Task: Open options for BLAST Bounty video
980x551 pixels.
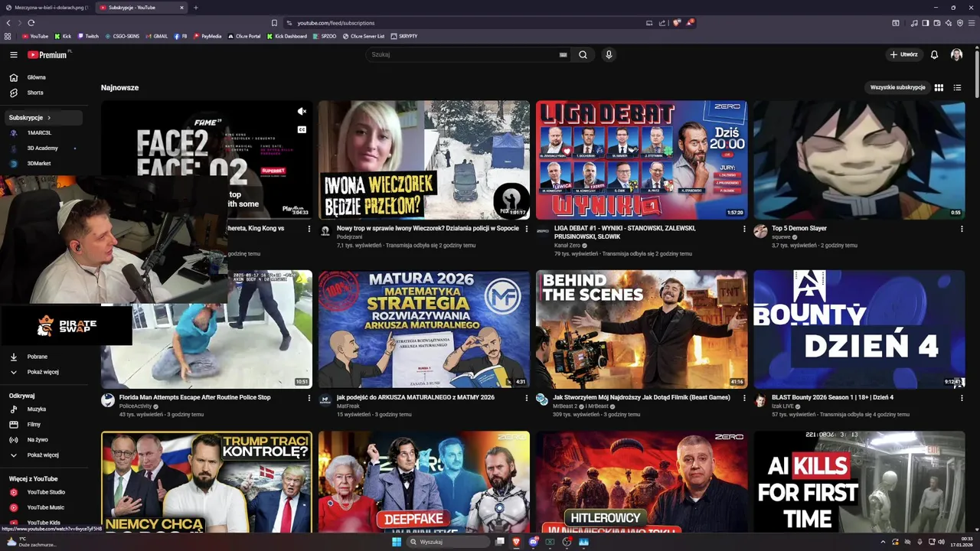Action: coord(961,398)
